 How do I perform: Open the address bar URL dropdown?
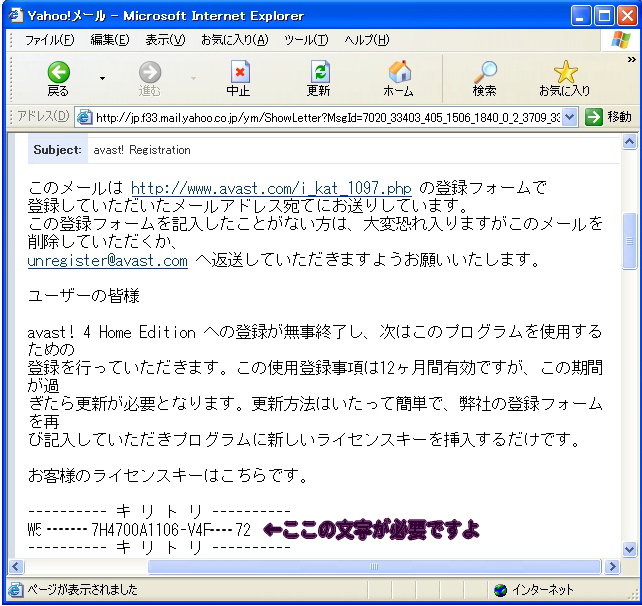569,118
